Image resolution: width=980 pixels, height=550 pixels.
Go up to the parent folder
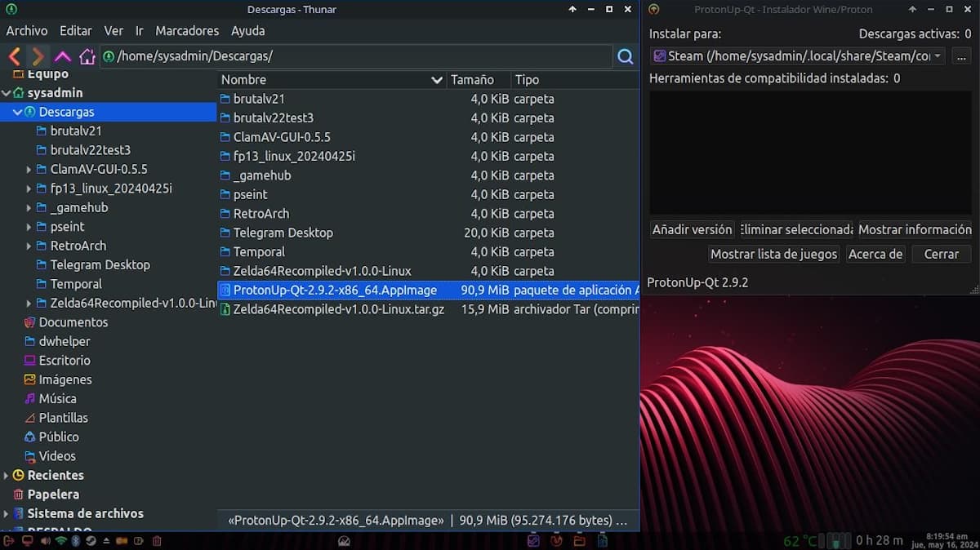coord(62,56)
